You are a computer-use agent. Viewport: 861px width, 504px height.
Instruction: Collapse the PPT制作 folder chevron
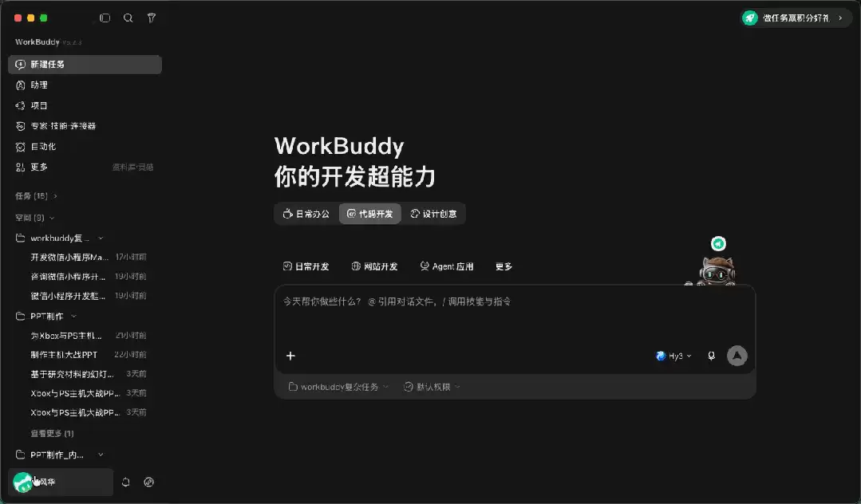coord(73,317)
